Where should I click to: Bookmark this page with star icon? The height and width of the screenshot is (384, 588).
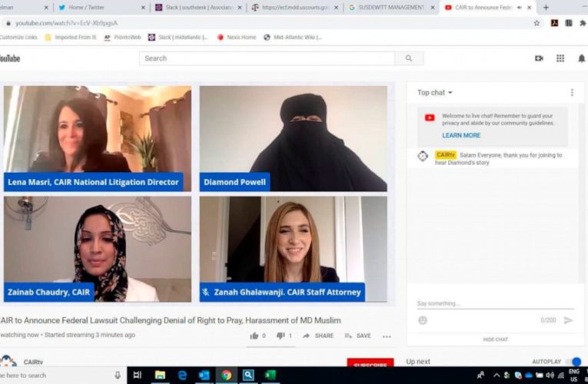[x=537, y=23]
